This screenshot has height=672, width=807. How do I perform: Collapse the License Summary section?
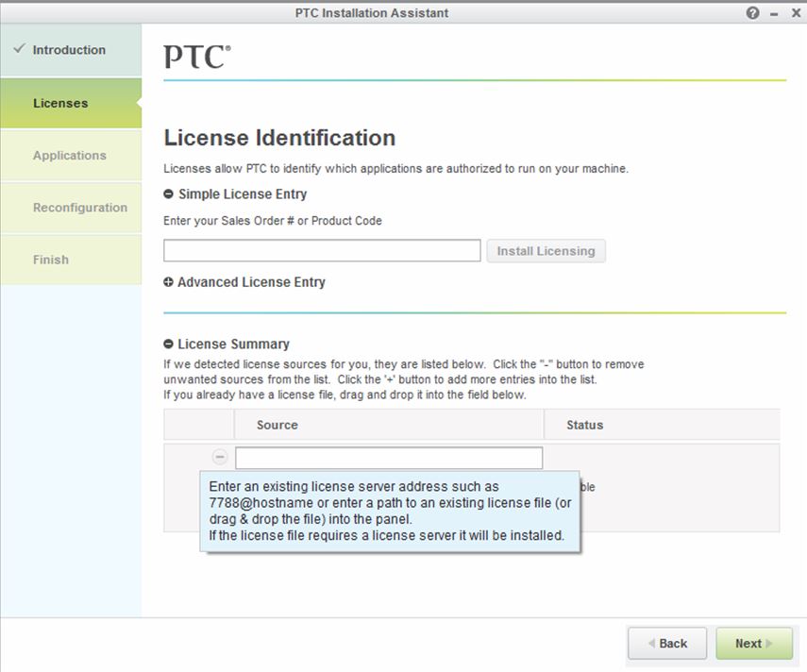pos(168,344)
